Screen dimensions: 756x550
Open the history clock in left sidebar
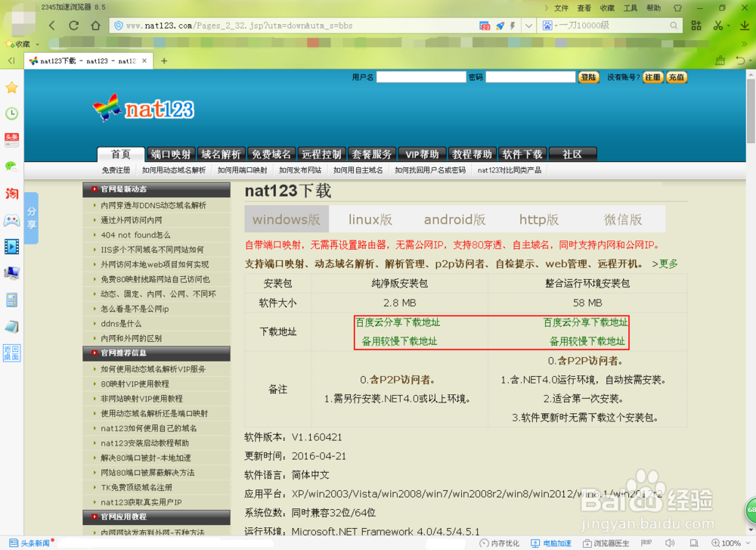tap(11, 113)
